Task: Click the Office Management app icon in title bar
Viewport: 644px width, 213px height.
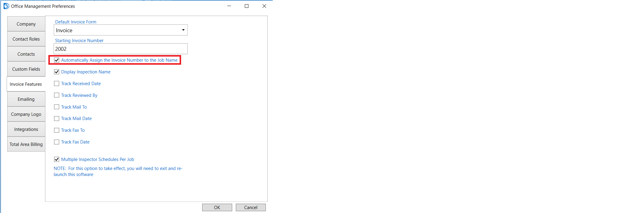Action: 6,6
